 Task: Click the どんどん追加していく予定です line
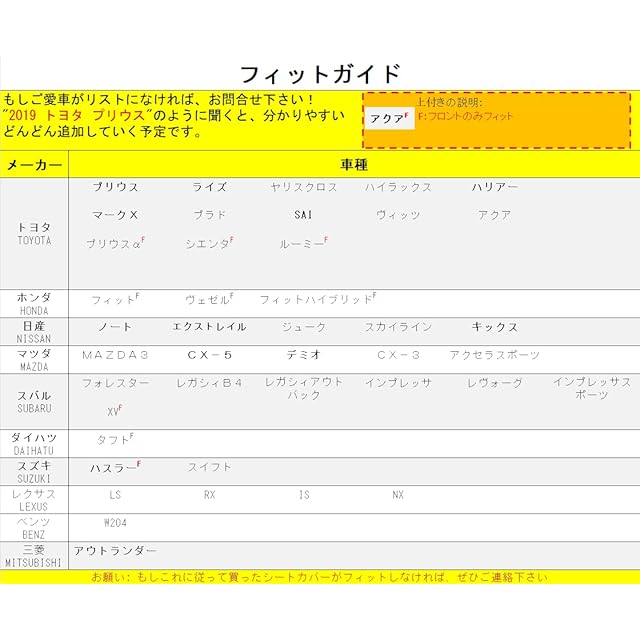click(102, 131)
